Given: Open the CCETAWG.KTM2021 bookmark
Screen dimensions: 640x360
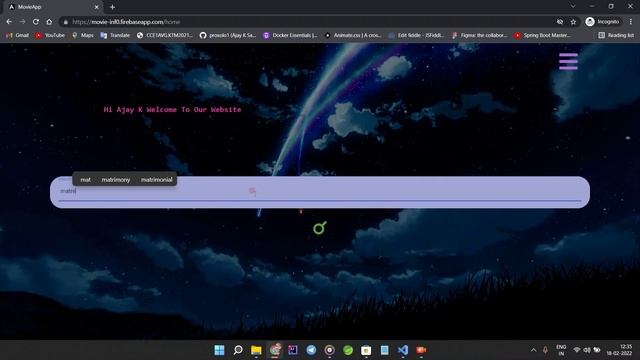Looking at the screenshot, I should 165,36.
